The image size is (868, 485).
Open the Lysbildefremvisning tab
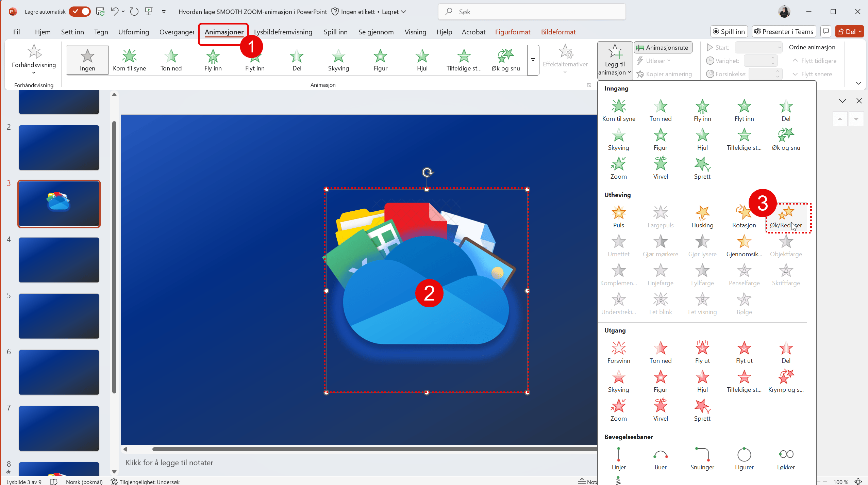283,32
